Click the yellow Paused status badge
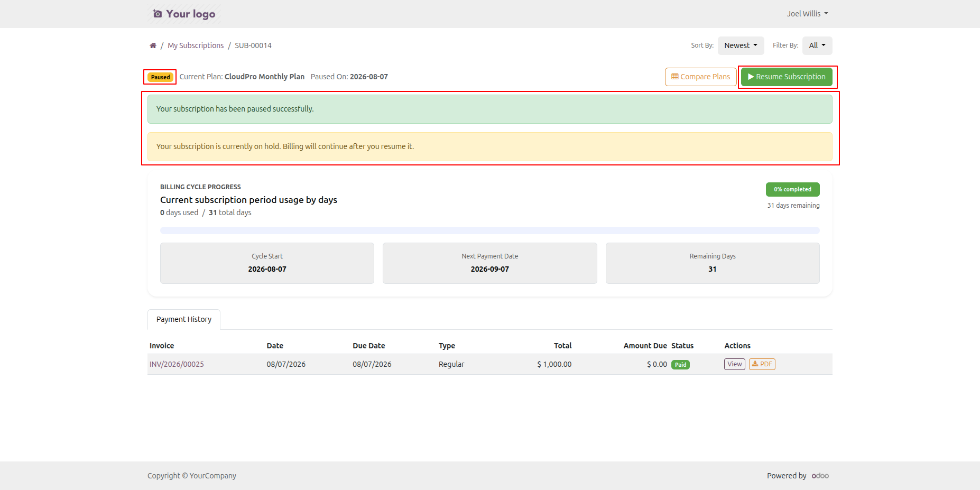This screenshot has height=490, width=980. [x=160, y=77]
